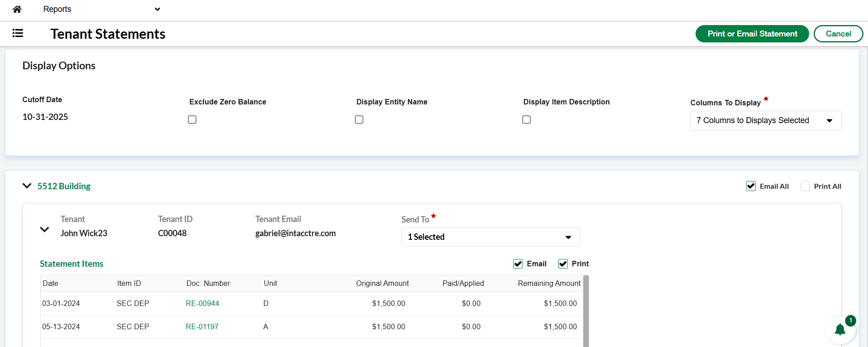
Task: Open document RE-00944
Action: (203, 304)
